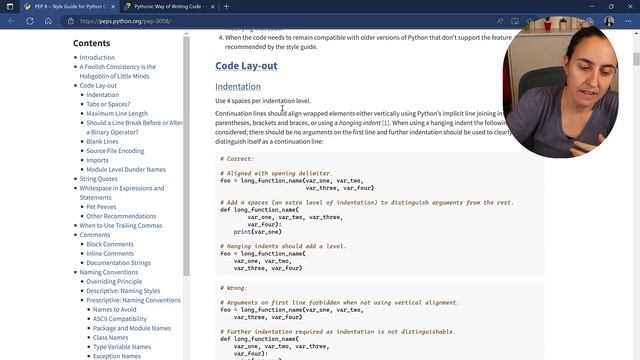Jump to Blank Lines section

pos(102,141)
